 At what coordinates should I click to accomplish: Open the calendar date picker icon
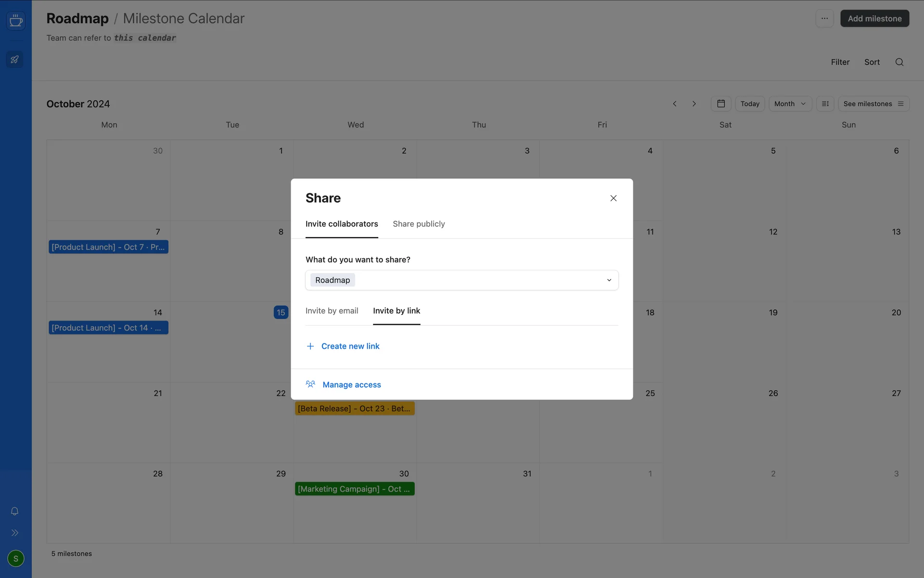click(x=721, y=104)
